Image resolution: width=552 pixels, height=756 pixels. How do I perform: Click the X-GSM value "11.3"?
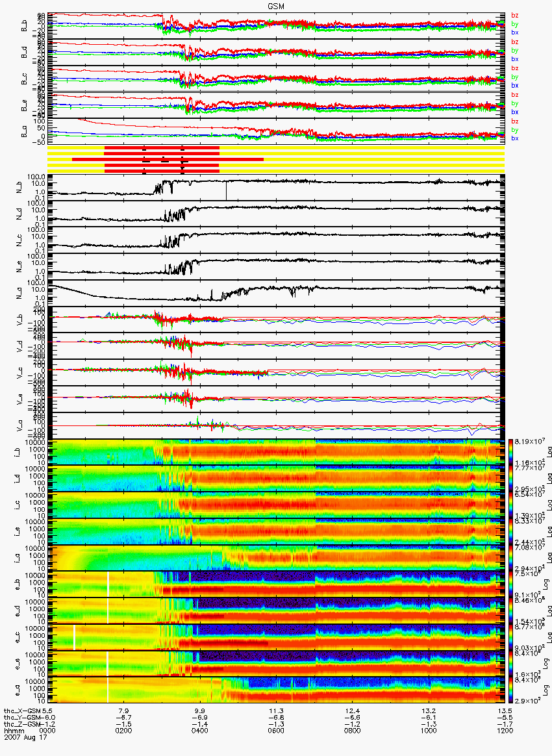[276, 711]
